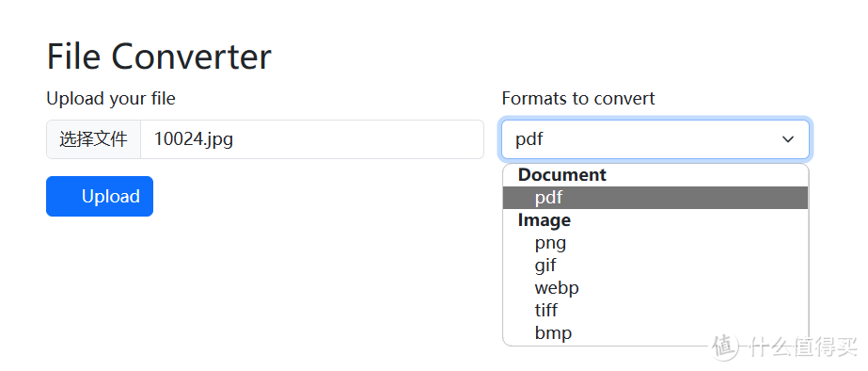The image size is (868, 371).
Task: Click the 值 circle watermark logo
Action: coord(726,347)
